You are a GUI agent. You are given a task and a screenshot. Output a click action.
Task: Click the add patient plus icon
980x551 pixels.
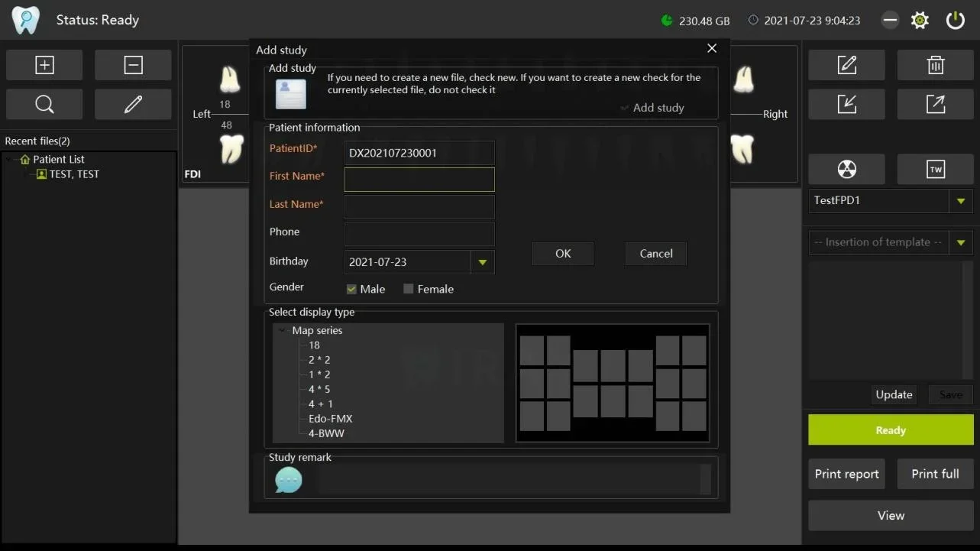tap(44, 66)
